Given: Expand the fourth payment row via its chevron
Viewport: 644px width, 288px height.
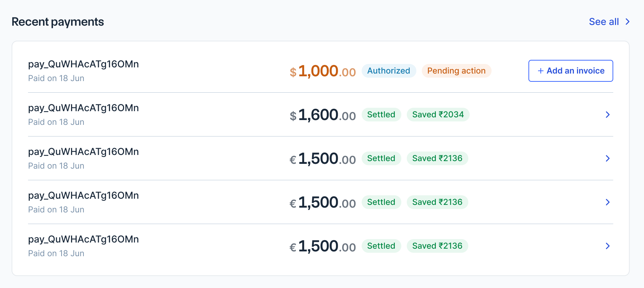Looking at the screenshot, I should (607, 202).
